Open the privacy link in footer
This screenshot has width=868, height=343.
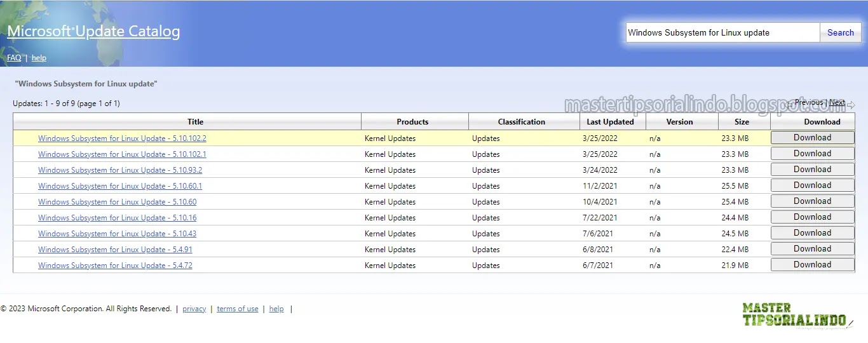pyautogui.click(x=194, y=309)
